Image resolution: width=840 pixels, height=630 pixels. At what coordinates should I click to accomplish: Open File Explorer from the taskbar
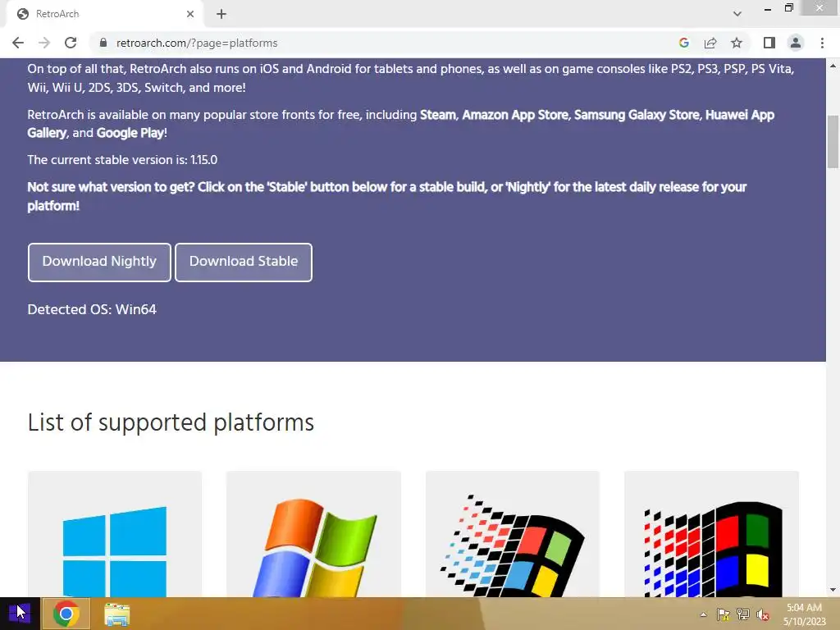[x=116, y=614]
